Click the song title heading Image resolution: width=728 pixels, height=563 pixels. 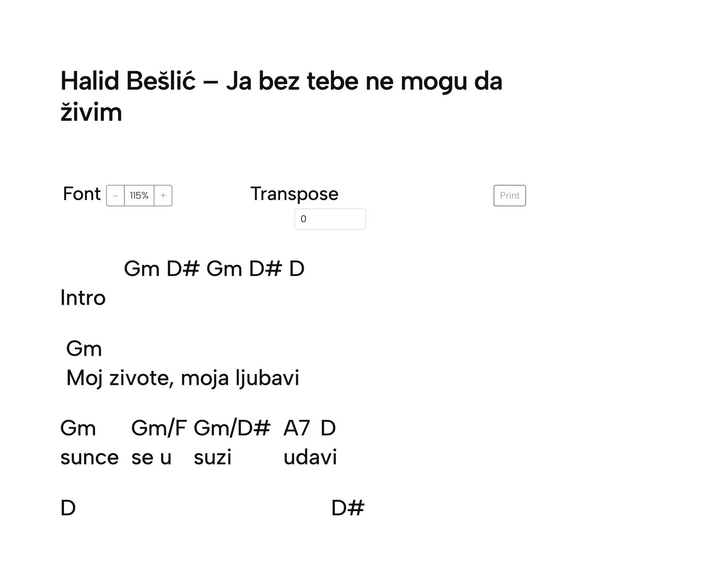pos(281,96)
